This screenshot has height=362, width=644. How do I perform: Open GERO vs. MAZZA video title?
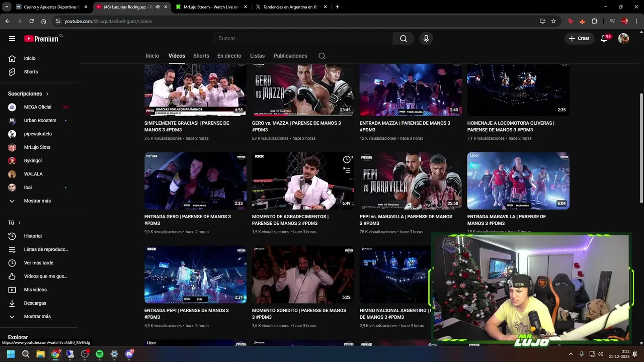(296, 126)
